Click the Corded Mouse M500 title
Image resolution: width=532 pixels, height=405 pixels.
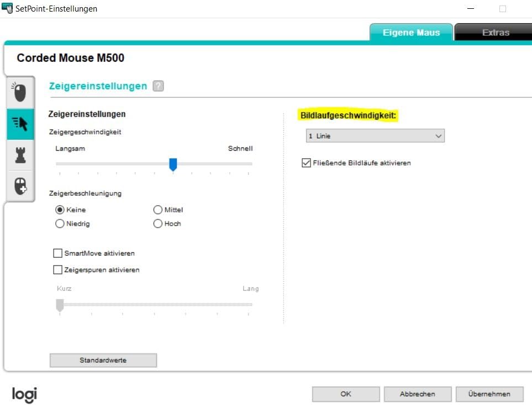71,58
